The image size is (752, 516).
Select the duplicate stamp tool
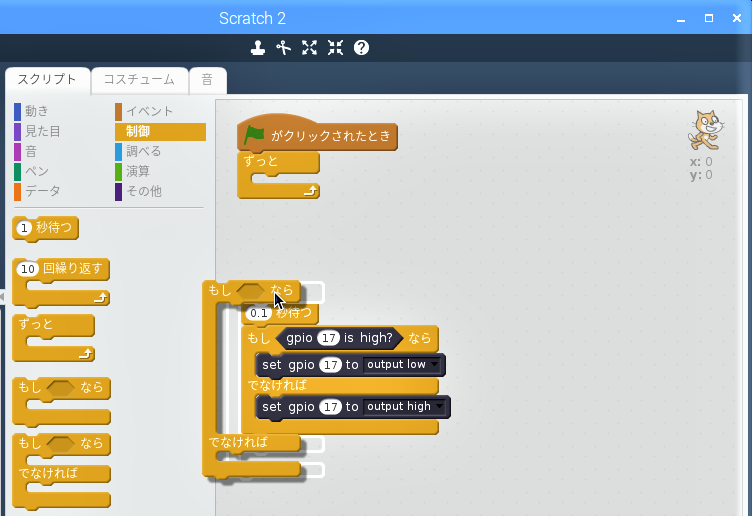(258, 48)
